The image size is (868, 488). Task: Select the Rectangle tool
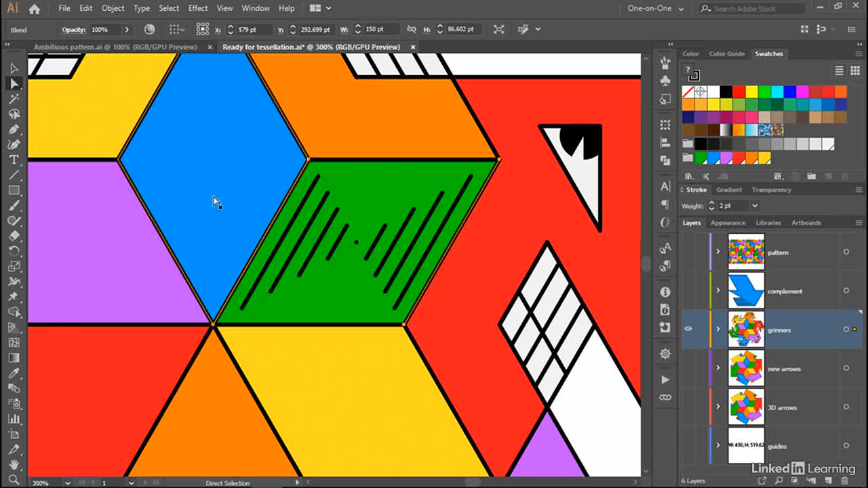click(14, 190)
